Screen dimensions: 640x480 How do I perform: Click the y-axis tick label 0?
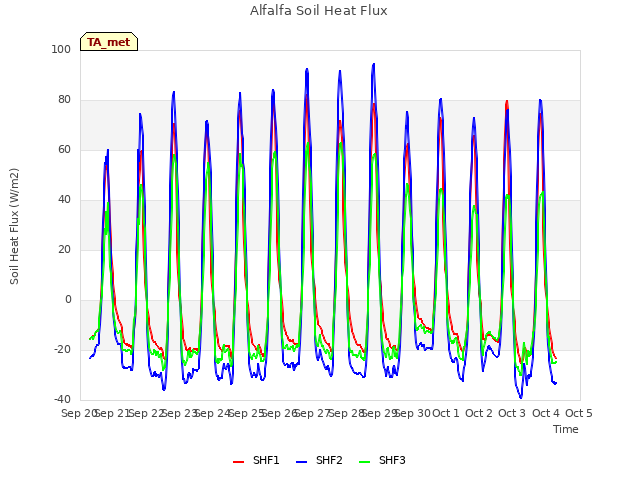coord(68,300)
